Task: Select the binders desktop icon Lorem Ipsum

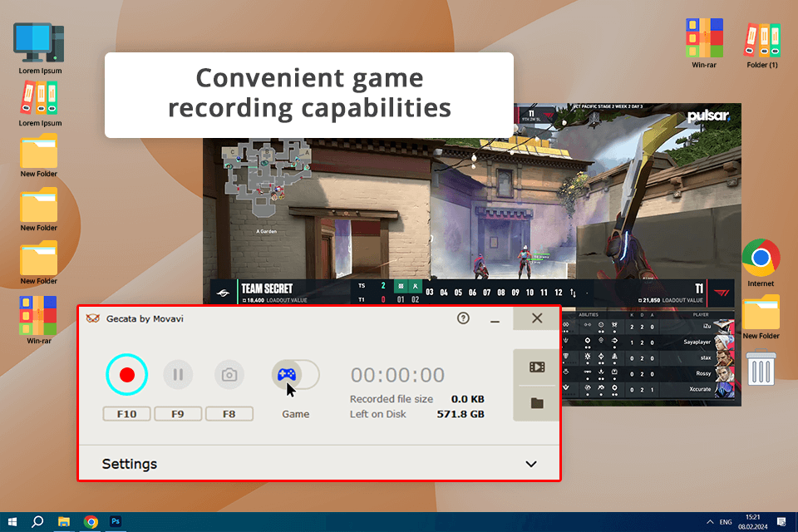Action: (39, 105)
